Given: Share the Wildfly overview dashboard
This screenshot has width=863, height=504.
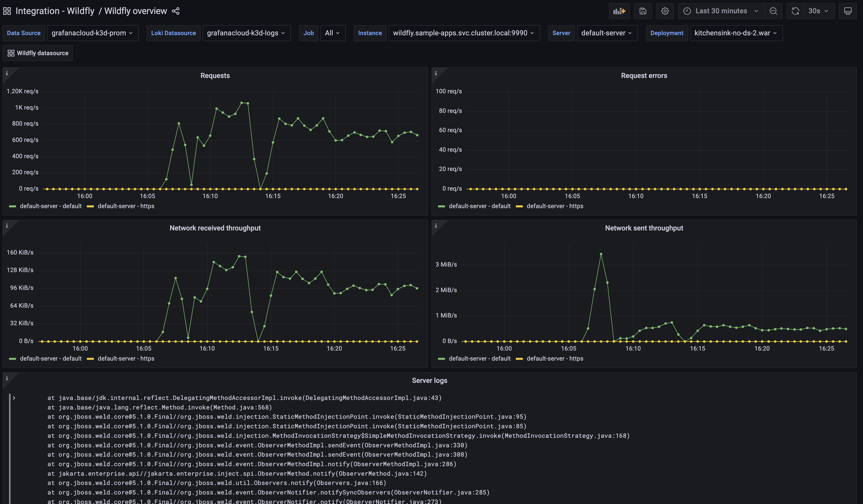Looking at the screenshot, I should [176, 11].
